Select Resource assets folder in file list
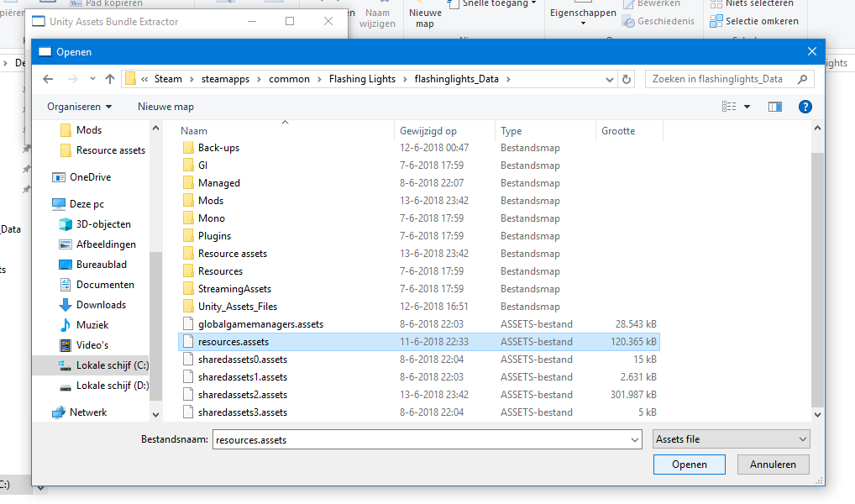Viewport: 855px width, 504px height. pyautogui.click(x=233, y=254)
